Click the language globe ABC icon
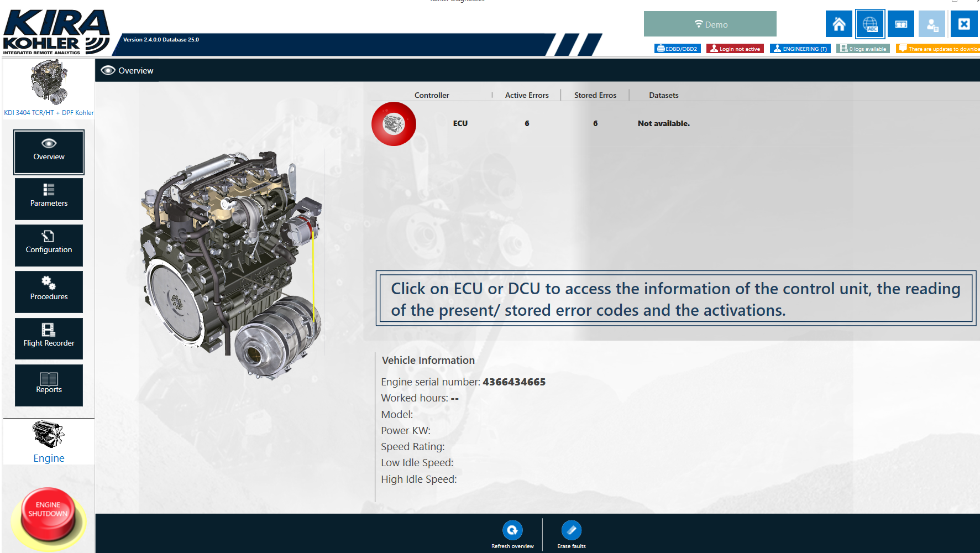980x553 pixels. coord(869,24)
